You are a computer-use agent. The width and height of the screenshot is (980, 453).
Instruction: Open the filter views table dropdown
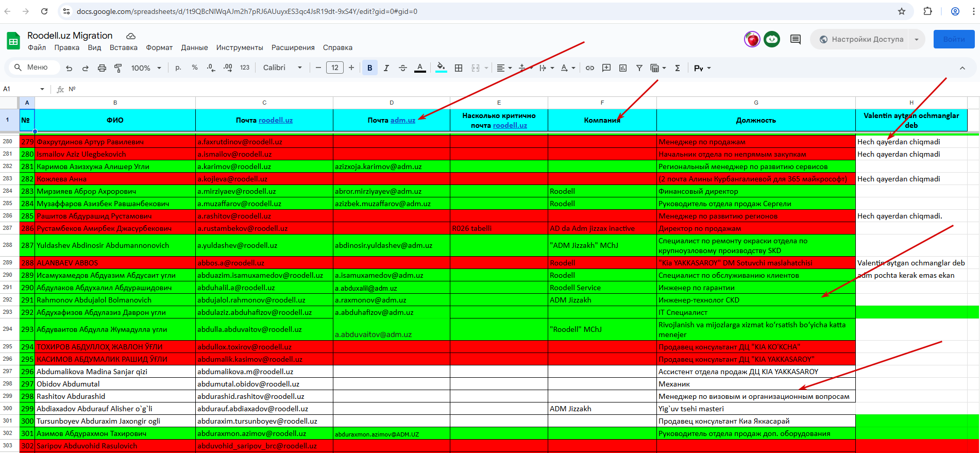click(658, 68)
